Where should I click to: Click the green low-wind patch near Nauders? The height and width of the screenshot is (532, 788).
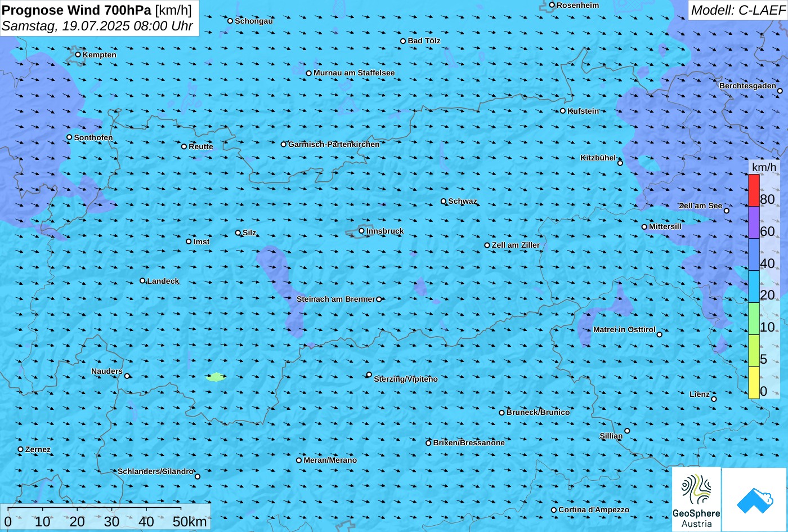216,377
